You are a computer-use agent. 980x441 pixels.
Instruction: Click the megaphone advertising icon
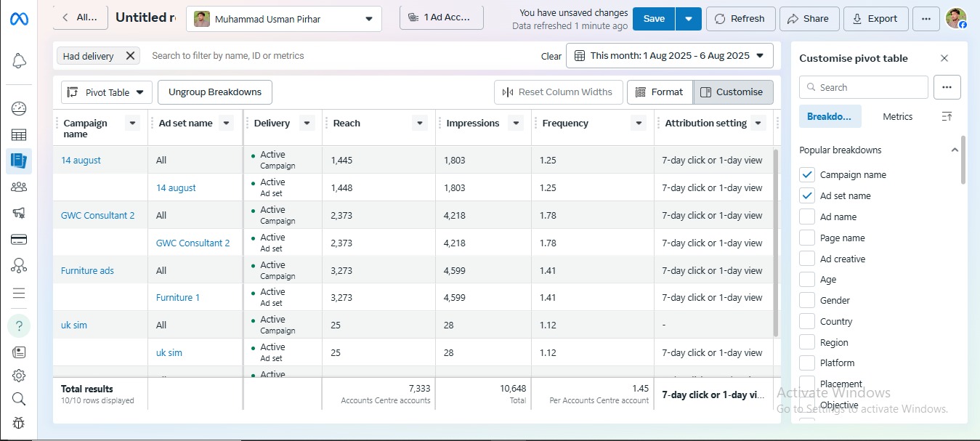click(19, 213)
